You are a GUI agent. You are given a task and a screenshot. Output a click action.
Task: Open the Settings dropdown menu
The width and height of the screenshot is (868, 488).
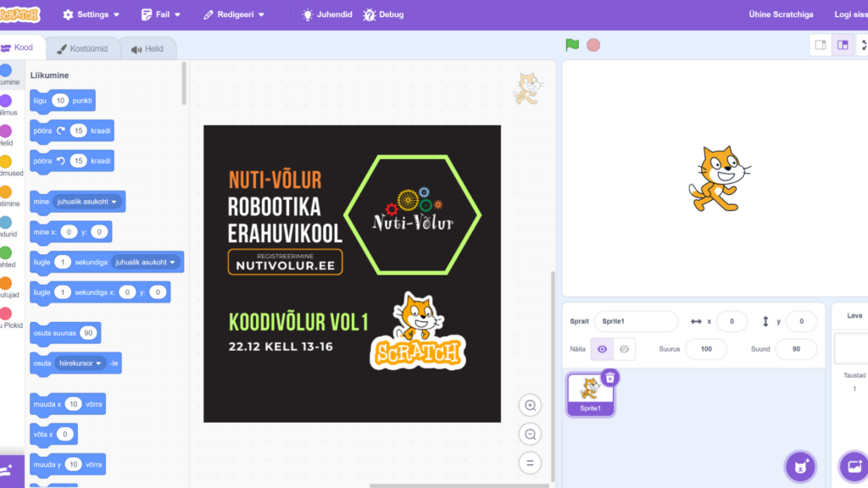point(92,14)
